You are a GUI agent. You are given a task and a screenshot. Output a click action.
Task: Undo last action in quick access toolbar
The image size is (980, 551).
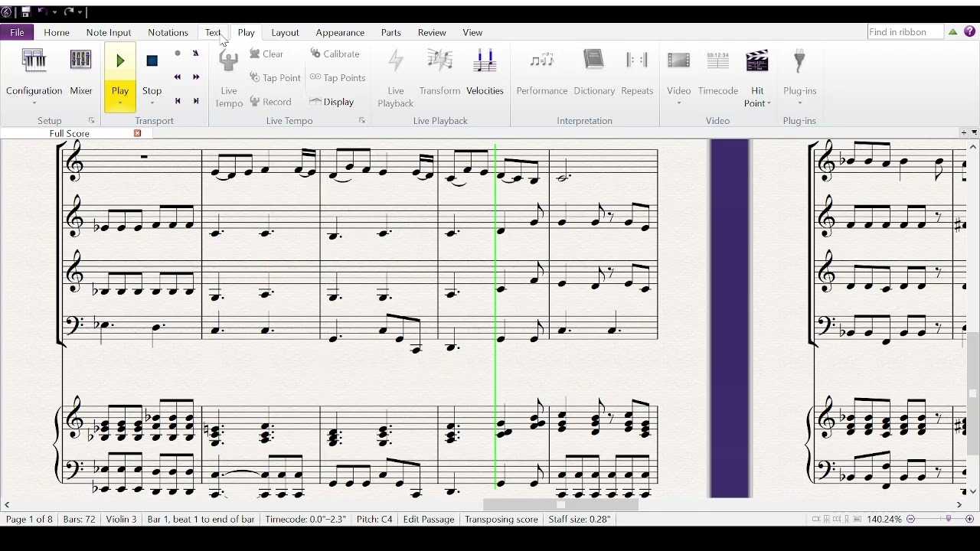tap(43, 12)
